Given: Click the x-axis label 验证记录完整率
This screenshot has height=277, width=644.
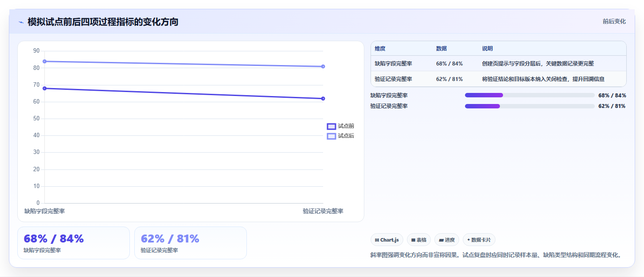Looking at the screenshot, I should click(323, 212).
